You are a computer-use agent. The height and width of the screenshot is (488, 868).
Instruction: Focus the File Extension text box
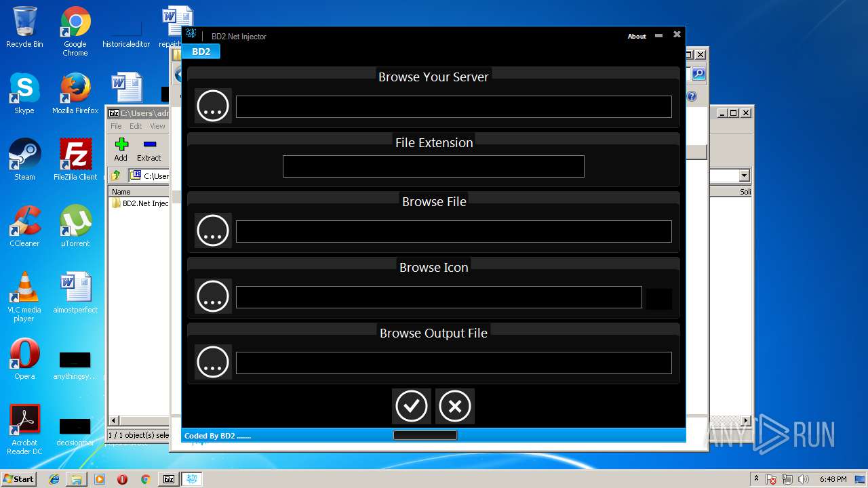tap(433, 167)
